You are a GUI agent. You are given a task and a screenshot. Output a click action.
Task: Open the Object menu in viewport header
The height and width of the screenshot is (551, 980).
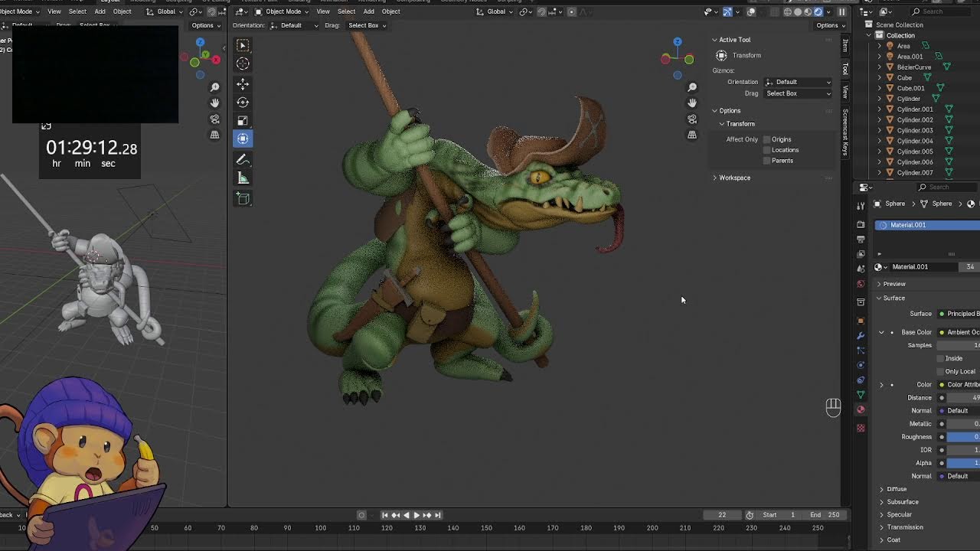coord(390,11)
